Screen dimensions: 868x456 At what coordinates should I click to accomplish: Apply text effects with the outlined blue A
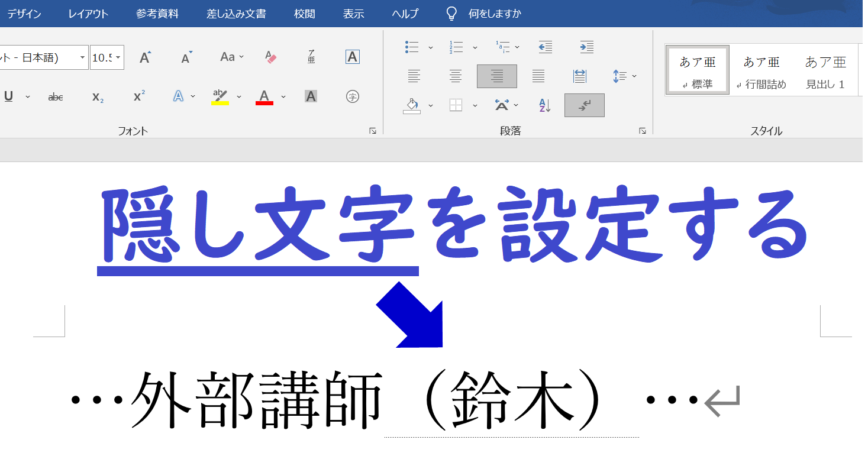178,96
